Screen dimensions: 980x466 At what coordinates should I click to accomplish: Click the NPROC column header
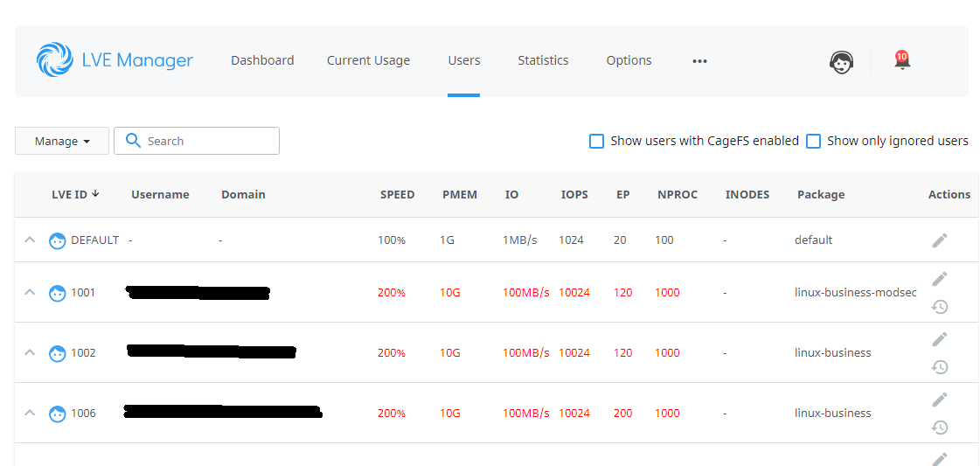678,194
